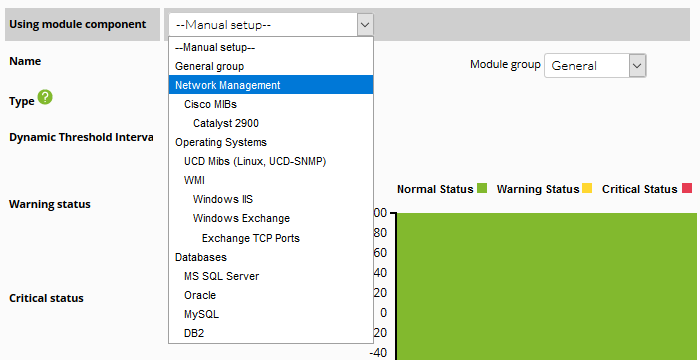The image size is (700, 360).
Task: Select Catalyst 2900 component group
Action: 271,123
